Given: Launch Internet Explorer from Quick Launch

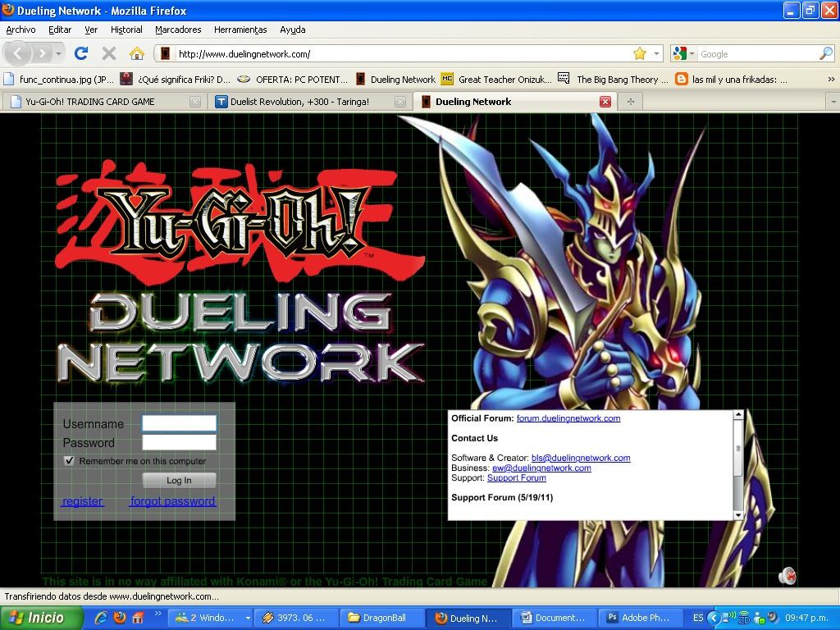Looking at the screenshot, I should [x=101, y=618].
